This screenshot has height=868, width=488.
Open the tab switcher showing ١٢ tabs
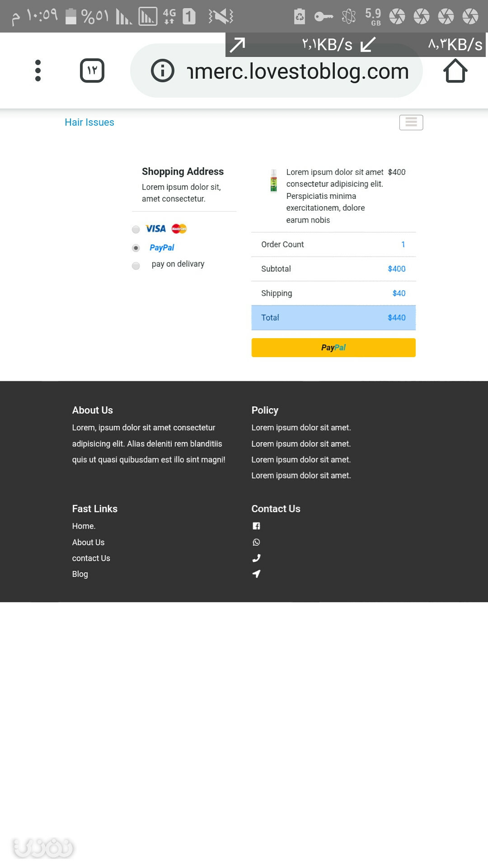pyautogui.click(x=92, y=71)
